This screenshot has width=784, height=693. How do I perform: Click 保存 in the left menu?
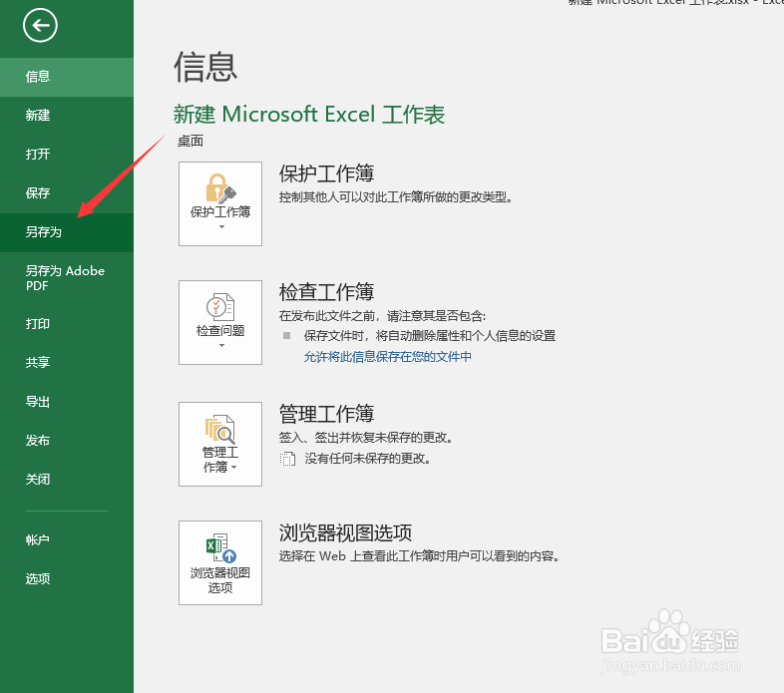(x=67, y=193)
